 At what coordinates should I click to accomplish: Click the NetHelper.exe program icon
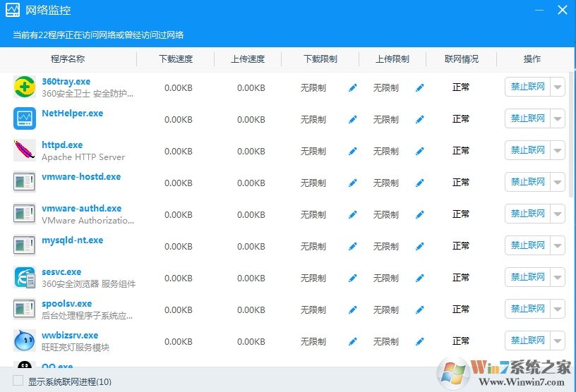tap(25, 118)
